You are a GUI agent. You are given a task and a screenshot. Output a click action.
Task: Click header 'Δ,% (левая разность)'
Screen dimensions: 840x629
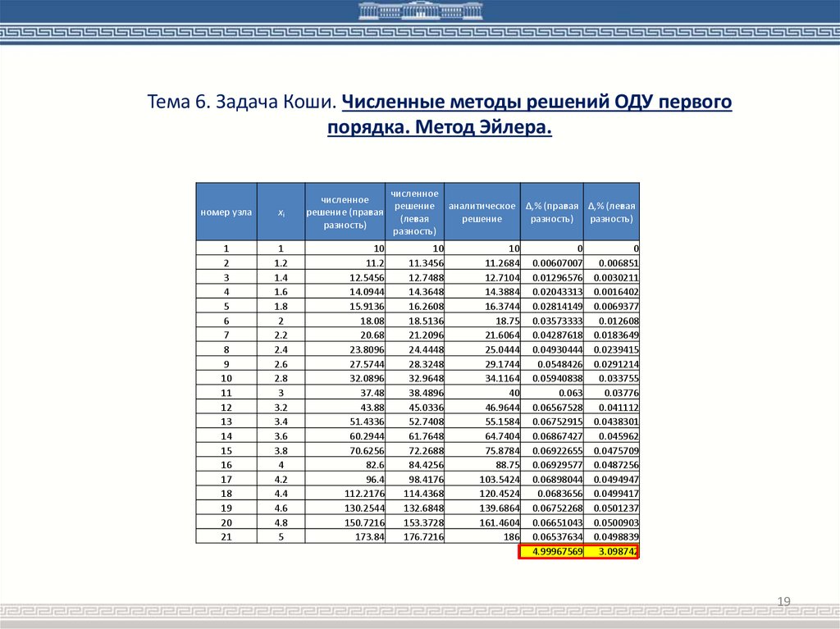pyautogui.click(x=611, y=212)
